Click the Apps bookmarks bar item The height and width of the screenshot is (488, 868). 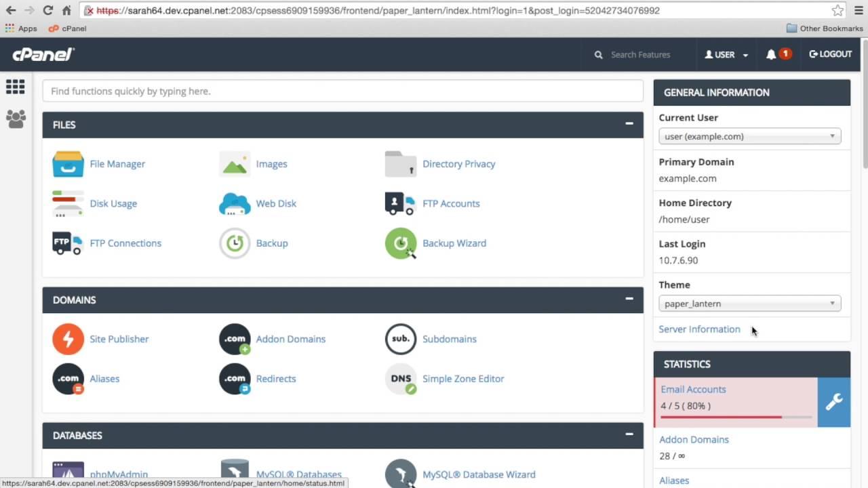point(21,28)
